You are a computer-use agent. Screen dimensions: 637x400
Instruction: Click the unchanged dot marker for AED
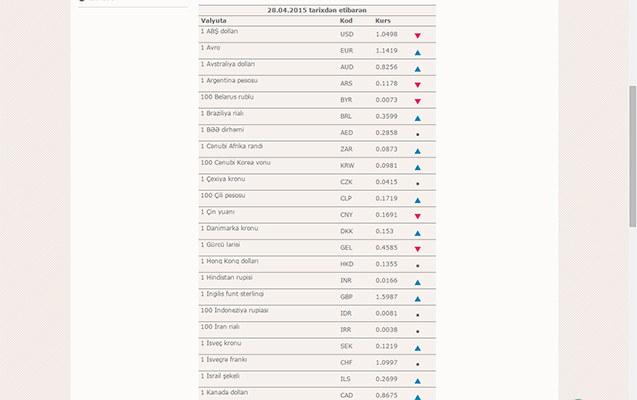click(x=417, y=134)
